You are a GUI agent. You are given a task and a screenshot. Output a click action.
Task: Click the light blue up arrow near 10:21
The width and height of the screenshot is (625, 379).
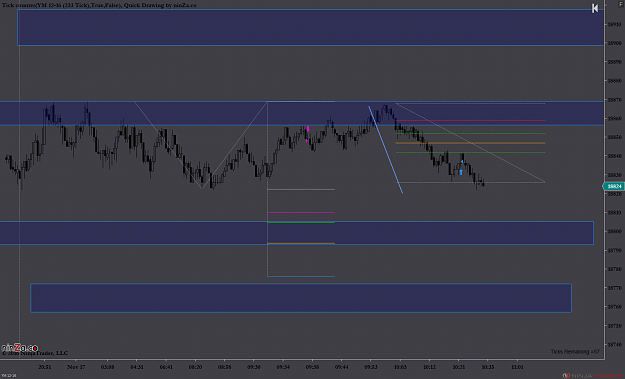[x=461, y=172]
